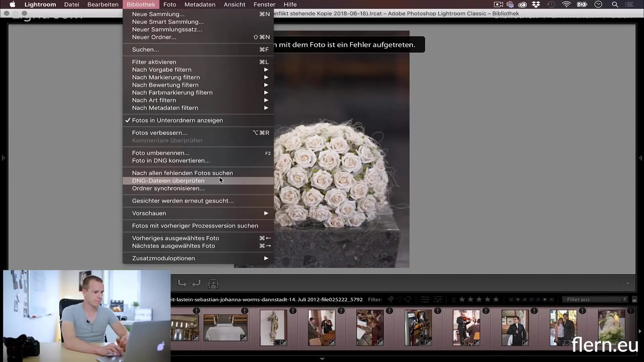The image size is (644, 362).
Task: Open Spotlight search icon
Action: coord(615,4)
